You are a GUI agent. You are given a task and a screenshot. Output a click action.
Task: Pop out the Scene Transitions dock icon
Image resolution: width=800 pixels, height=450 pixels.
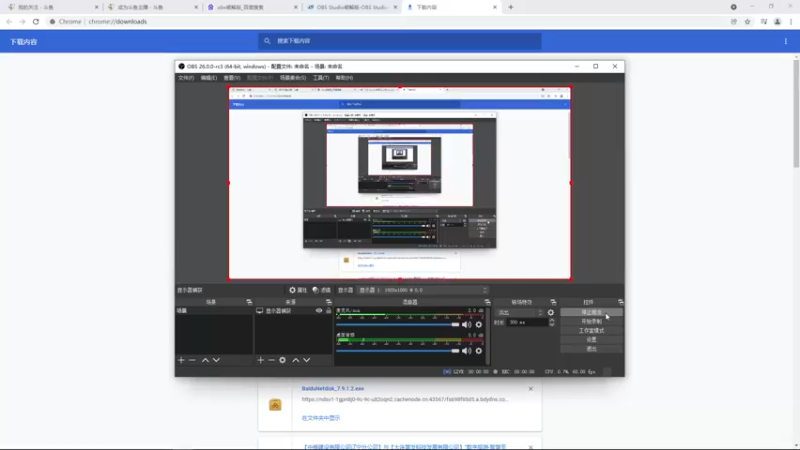[553, 302]
